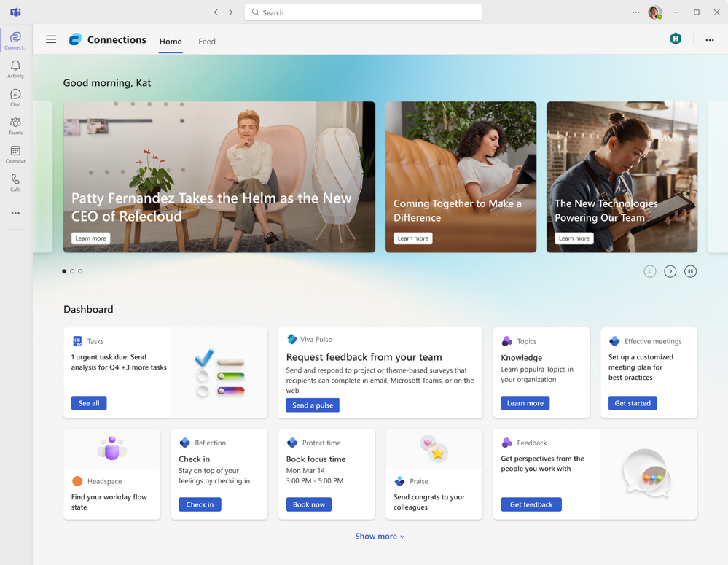This screenshot has height=565, width=728.
Task: Open the Activity bell icon
Action: coord(15,69)
